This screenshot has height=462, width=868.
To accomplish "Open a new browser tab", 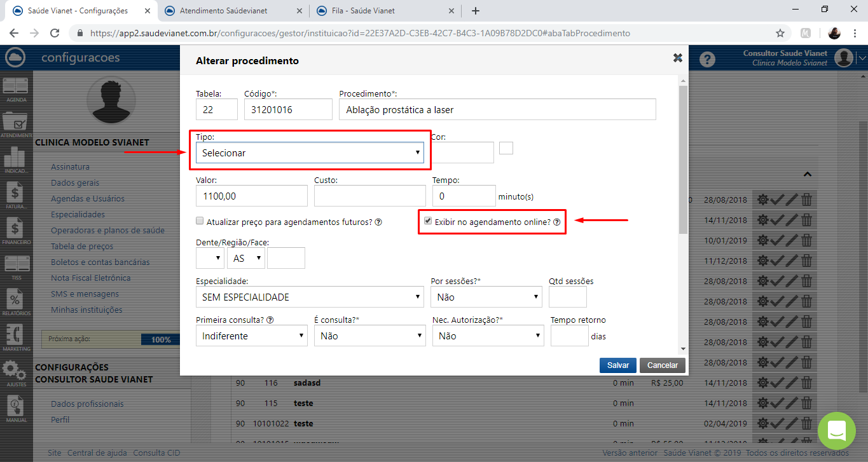I will point(476,11).
